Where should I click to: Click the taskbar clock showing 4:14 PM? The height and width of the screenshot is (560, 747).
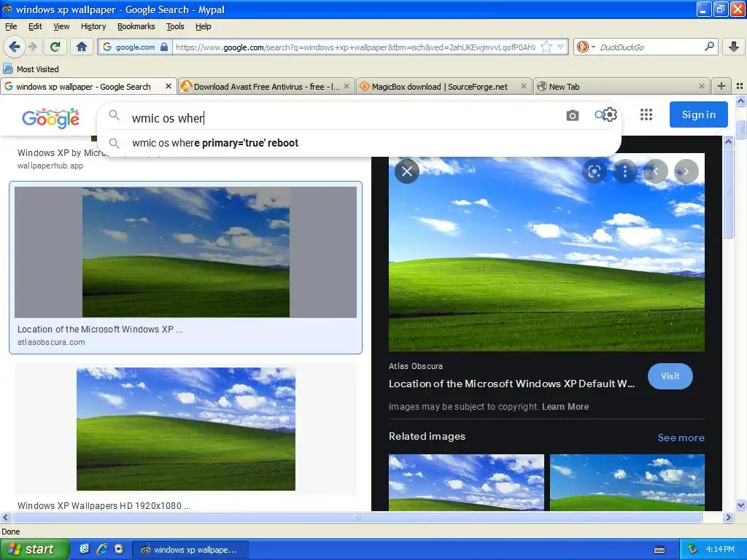[x=720, y=549]
